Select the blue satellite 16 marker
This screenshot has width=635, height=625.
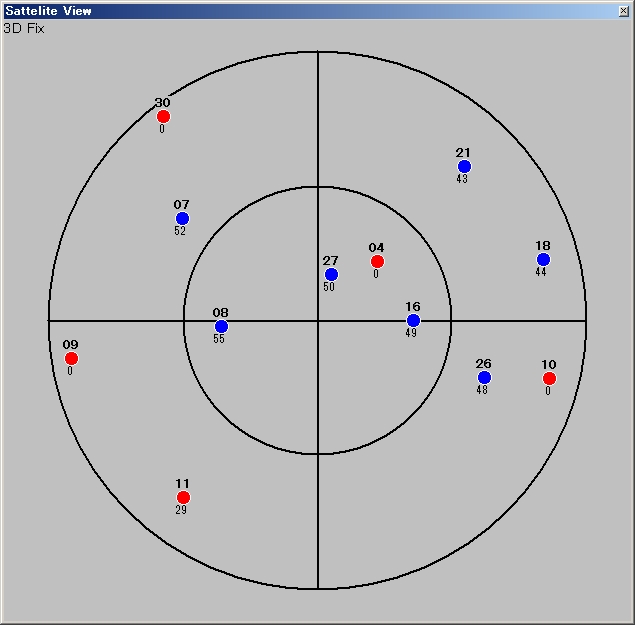click(413, 321)
